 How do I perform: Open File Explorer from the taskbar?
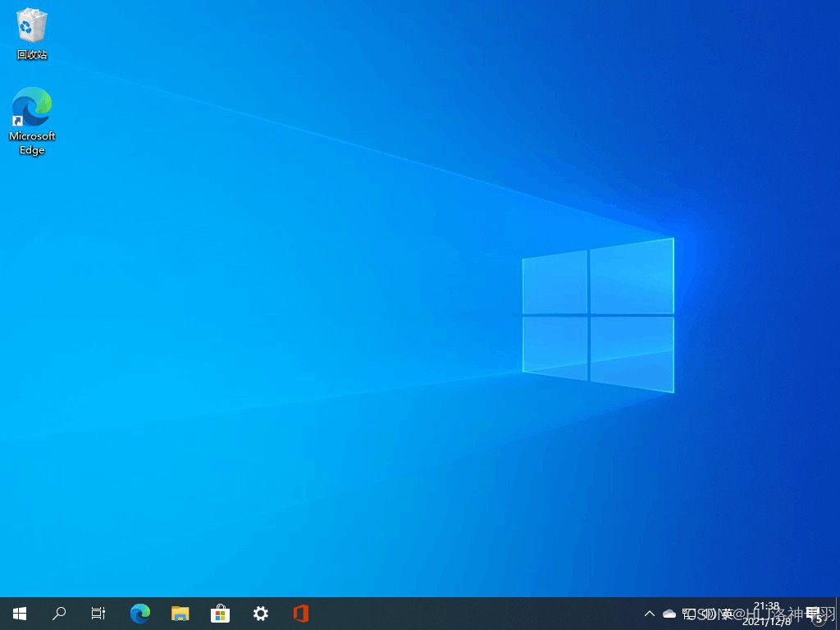click(180, 614)
